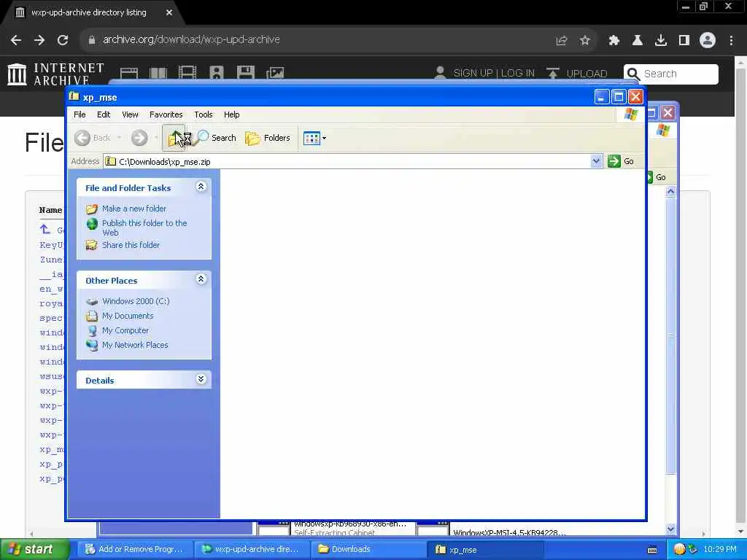Click the share page icon in browser

(562, 41)
